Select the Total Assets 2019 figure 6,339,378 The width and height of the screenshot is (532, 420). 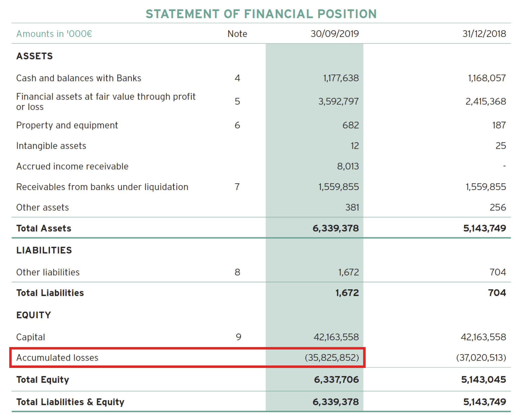pyautogui.click(x=335, y=228)
